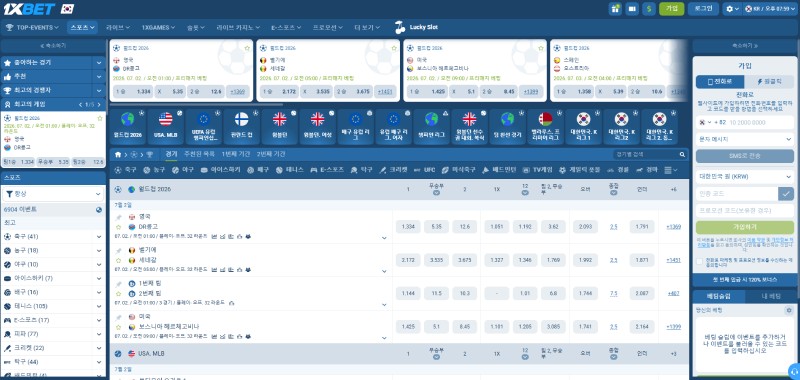Screen dimensions: 800x380
Task: Select odds 1.334 in 영국 match row
Action: coord(408,226)
